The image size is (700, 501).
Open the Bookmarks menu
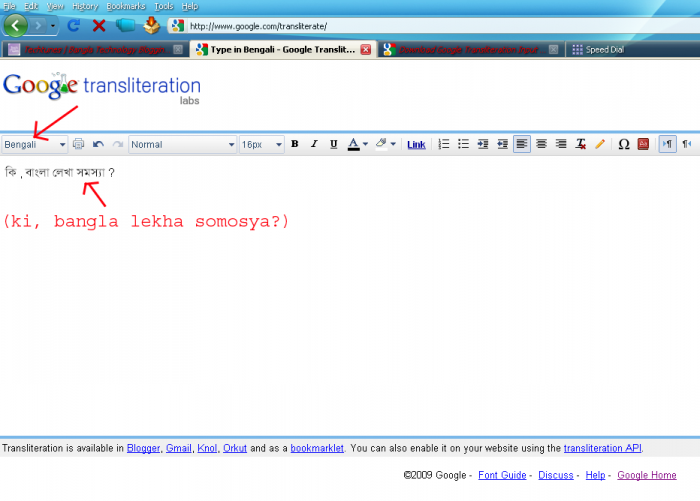coord(126,6)
